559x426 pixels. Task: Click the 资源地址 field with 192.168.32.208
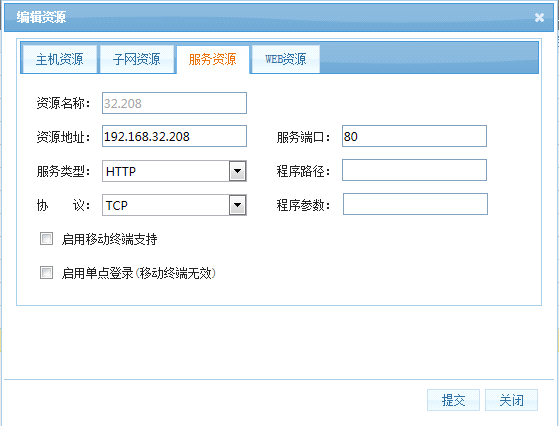174,136
